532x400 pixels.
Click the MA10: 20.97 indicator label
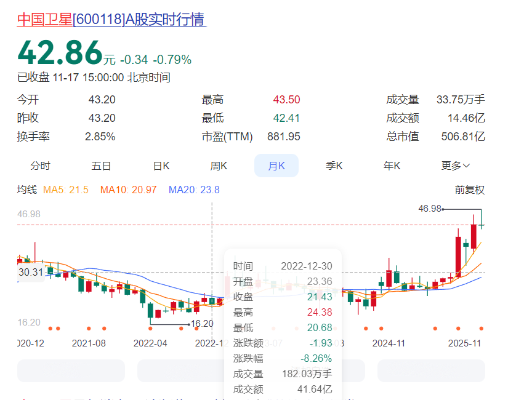point(128,190)
